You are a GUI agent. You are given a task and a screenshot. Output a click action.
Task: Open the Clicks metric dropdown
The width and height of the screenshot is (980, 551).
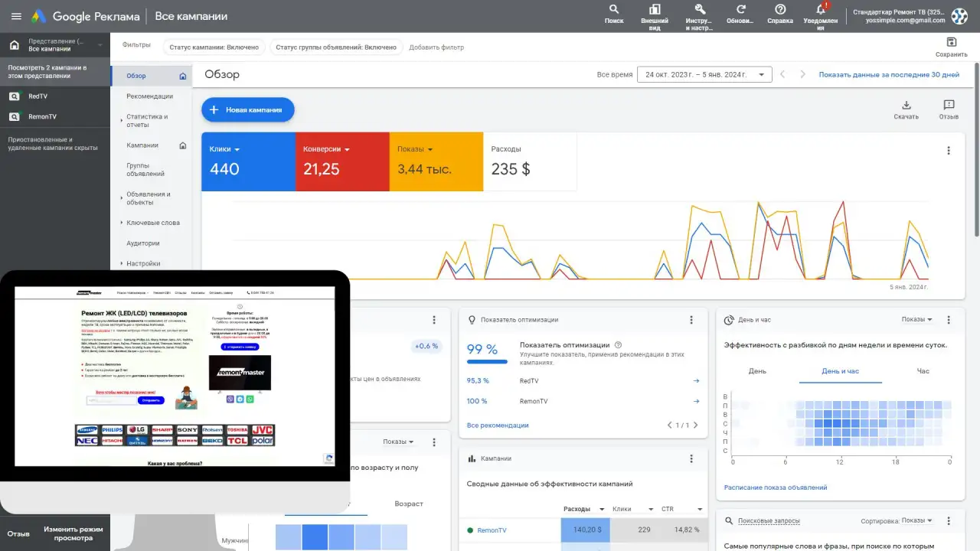tap(237, 149)
